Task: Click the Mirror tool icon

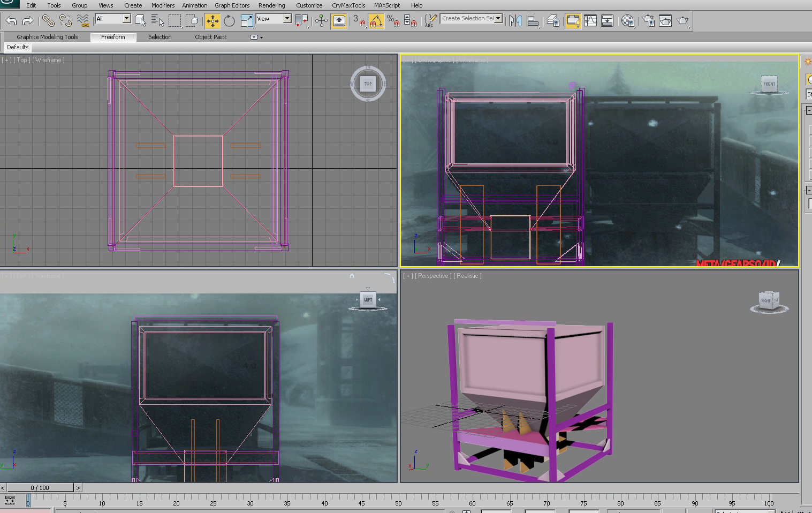Action: [515, 21]
